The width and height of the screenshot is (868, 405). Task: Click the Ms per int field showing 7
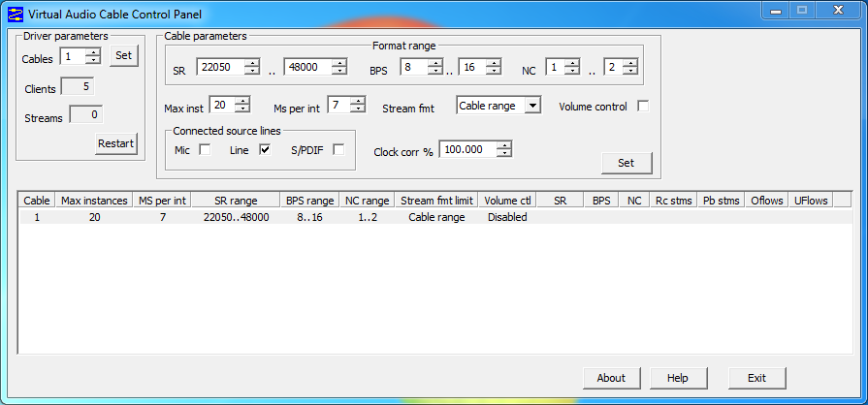[339, 105]
